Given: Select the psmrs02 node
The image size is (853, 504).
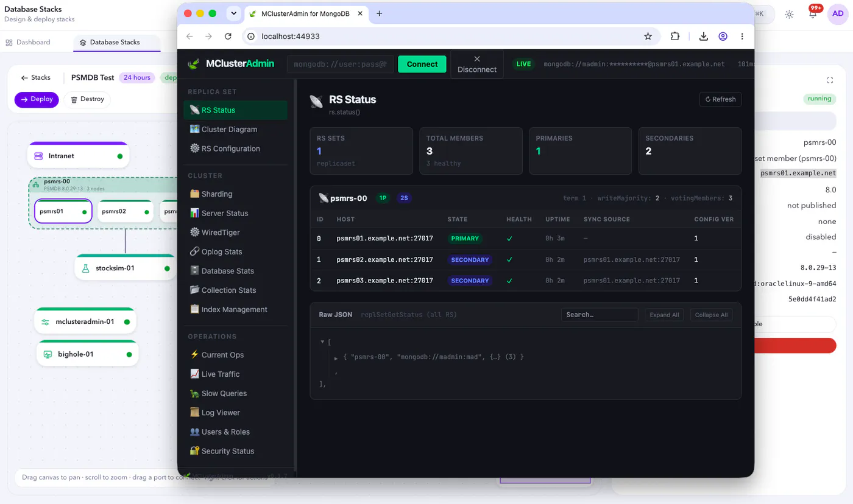Looking at the screenshot, I should tap(126, 211).
